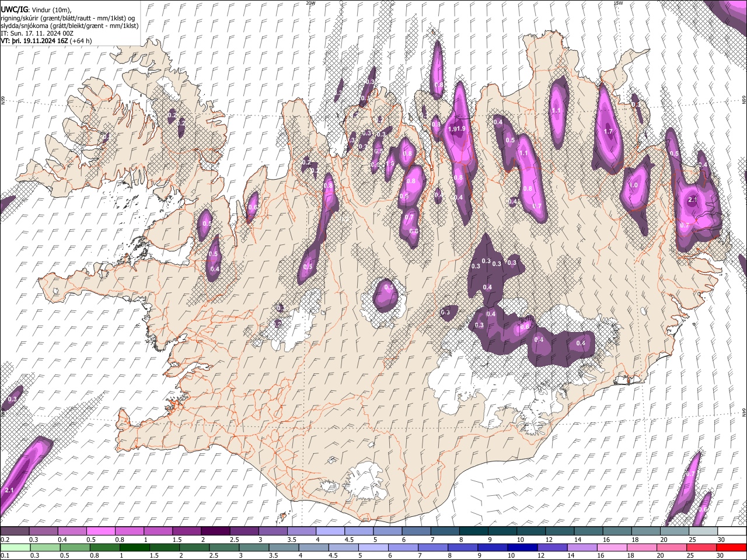Click the snow legend swatch between 0.2 and 0.3
Screen dimensions: 747x560
(15, 531)
